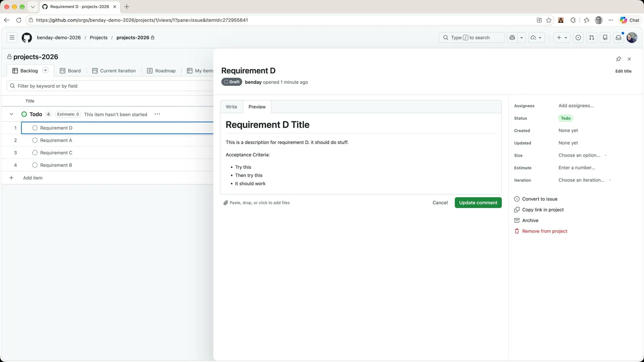Open the Copilot chat icon in header
Screen dimensions: 644x362
pos(512,38)
